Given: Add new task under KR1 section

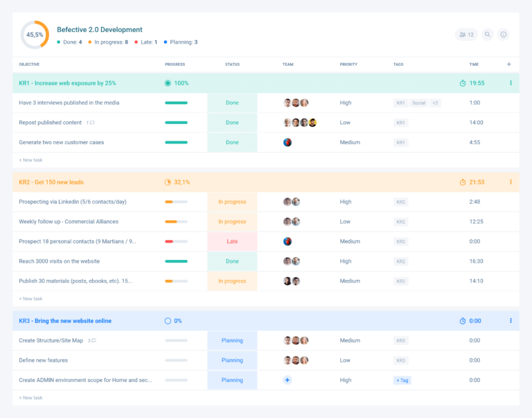Looking at the screenshot, I should point(30,160).
